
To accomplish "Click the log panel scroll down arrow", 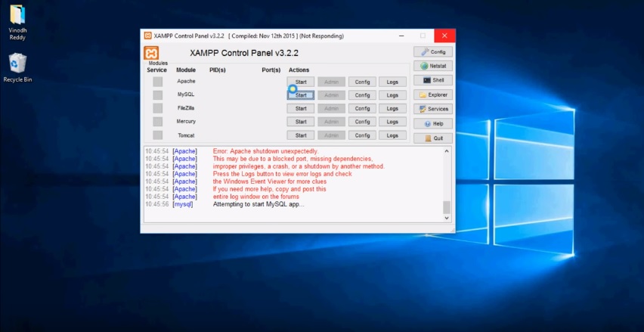I will pos(447,219).
